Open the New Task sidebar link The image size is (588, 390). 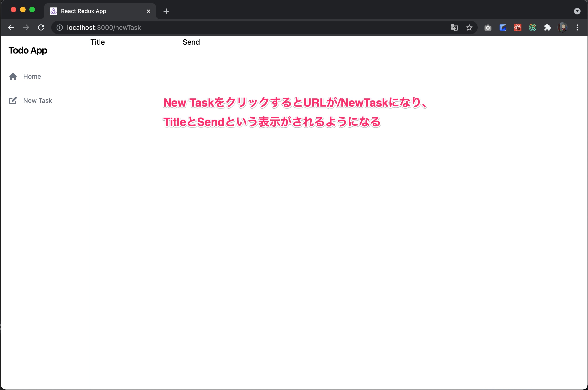37,101
